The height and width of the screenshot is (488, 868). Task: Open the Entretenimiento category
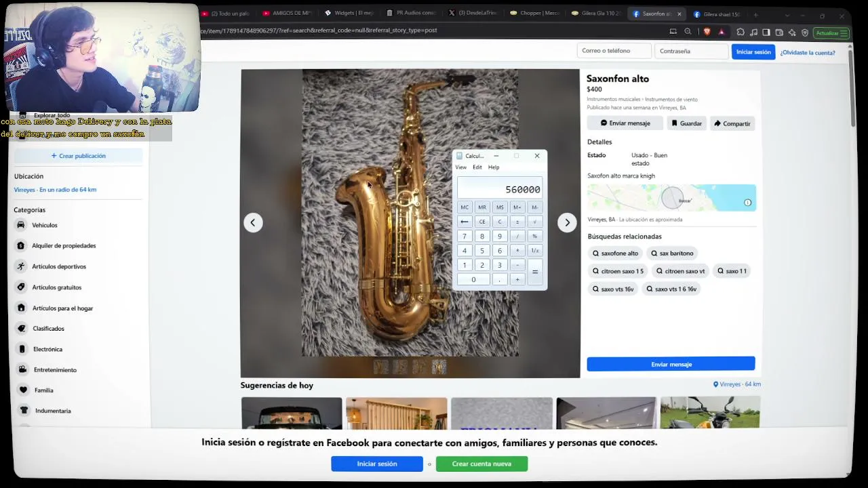click(55, 370)
